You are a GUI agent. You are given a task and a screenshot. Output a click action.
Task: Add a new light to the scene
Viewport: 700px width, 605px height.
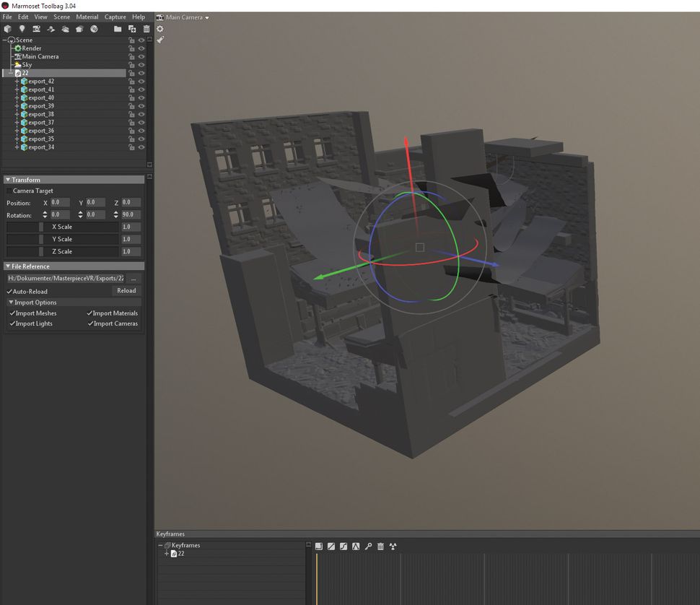tap(22, 29)
